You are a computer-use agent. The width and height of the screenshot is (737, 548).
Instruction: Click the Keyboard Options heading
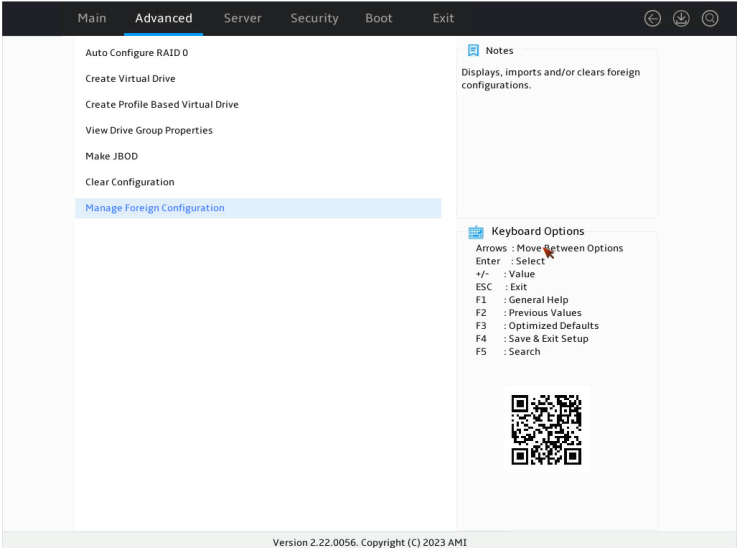538,231
